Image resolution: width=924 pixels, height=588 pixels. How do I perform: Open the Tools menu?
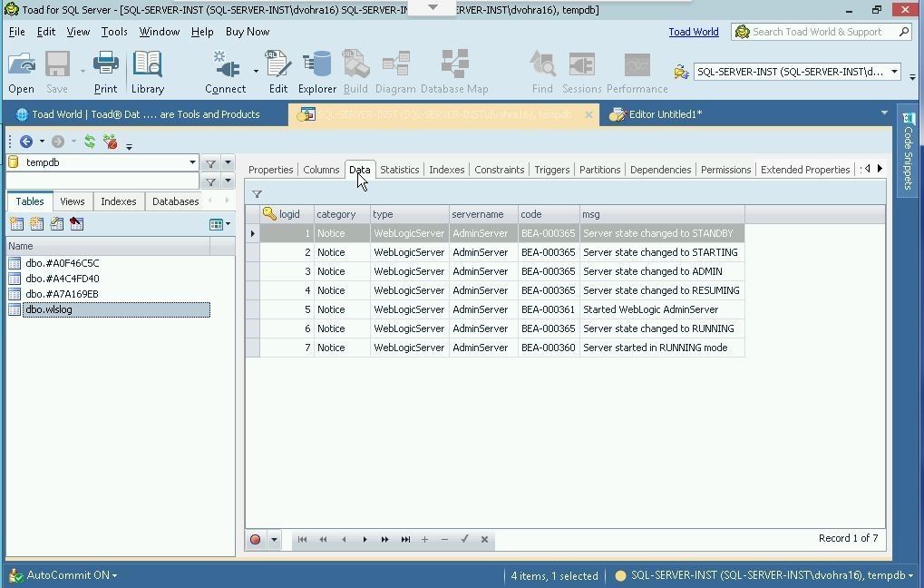pos(114,32)
